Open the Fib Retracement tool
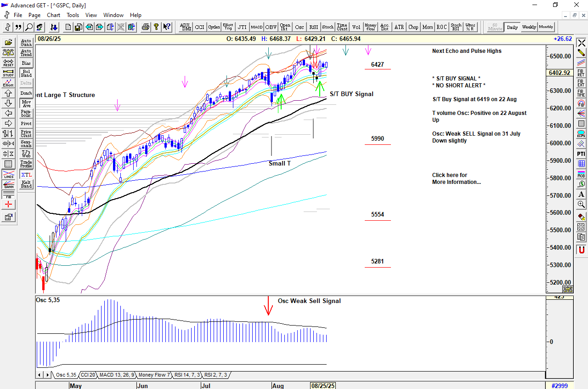The width and height of the screenshot is (588, 389). coord(581,72)
